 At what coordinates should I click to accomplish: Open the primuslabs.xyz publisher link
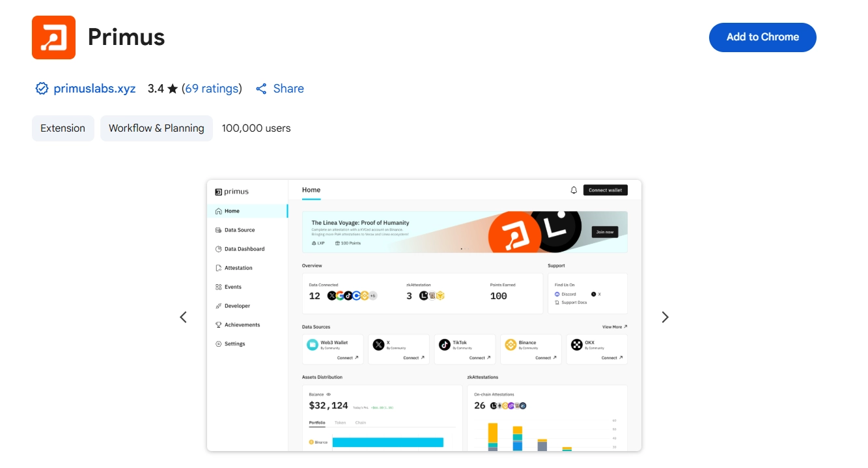(x=94, y=89)
